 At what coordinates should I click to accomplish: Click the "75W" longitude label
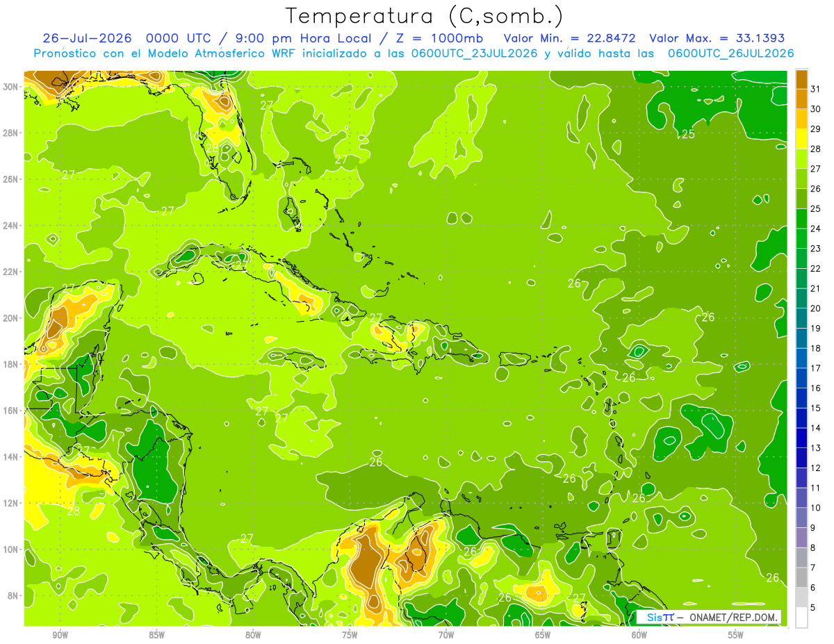pyautogui.click(x=350, y=635)
